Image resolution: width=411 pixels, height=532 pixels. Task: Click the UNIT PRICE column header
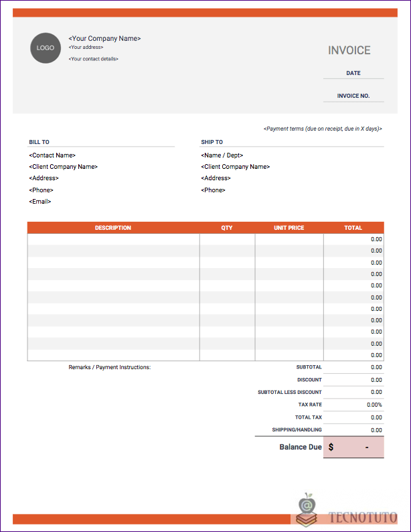289,228
